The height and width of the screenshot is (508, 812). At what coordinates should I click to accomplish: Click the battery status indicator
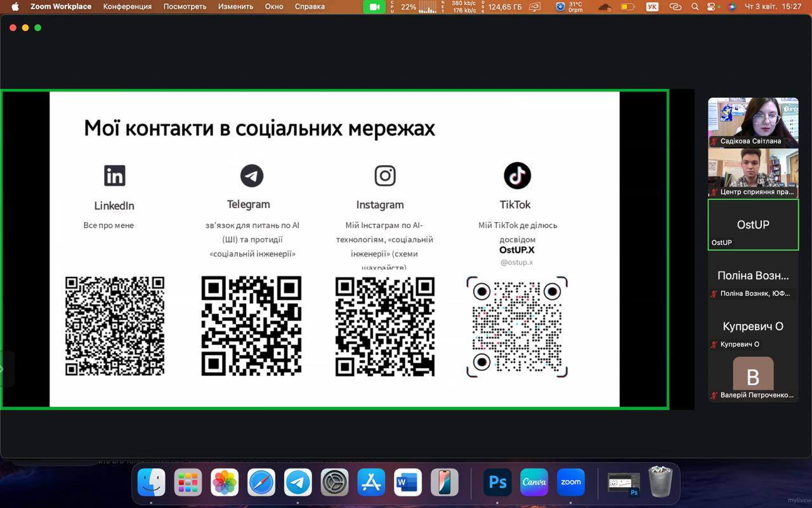(x=627, y=7)
